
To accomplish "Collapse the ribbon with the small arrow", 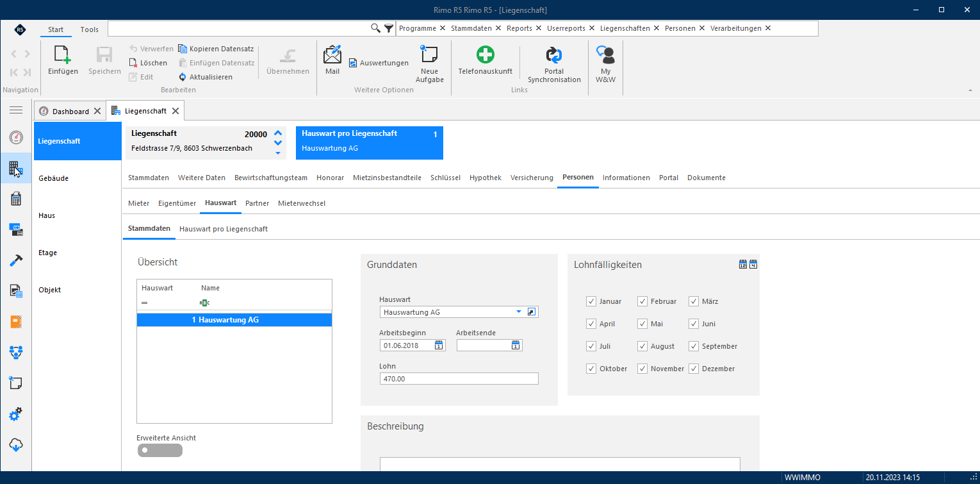I will (970, 91).
